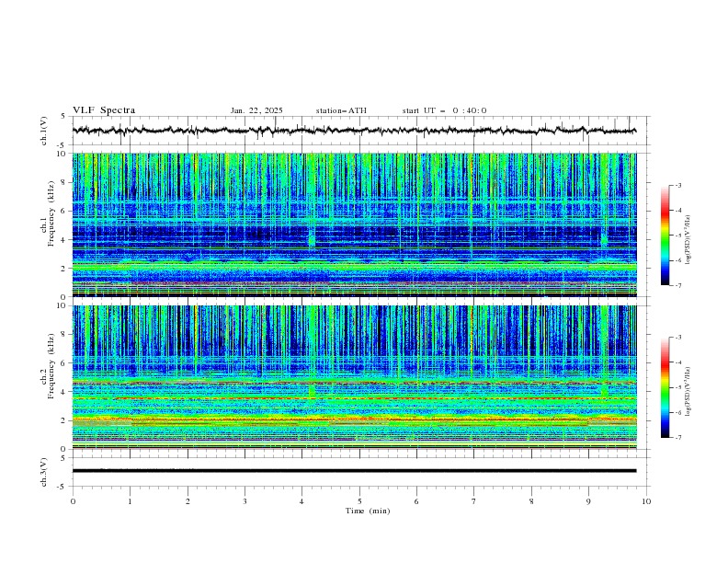The width and height of the screenshot is (728, 563).
Task: Click the ch.2 spectrogram color scale bar
Action: (665, 387)
